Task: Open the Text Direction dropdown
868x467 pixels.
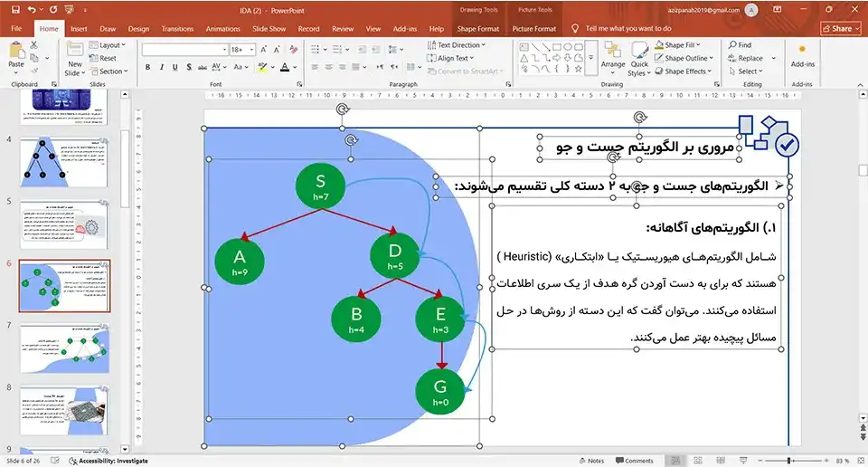Action: pos(456,45)
